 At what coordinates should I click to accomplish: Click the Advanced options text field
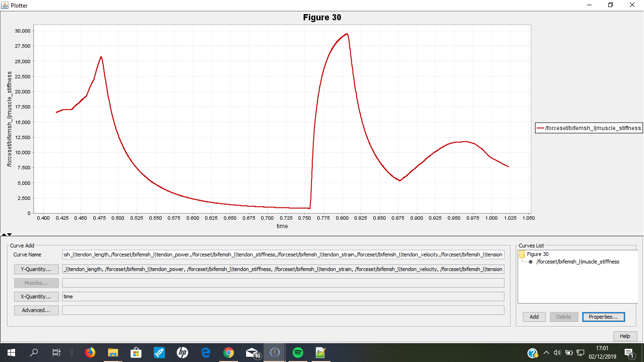coord(283,310)
